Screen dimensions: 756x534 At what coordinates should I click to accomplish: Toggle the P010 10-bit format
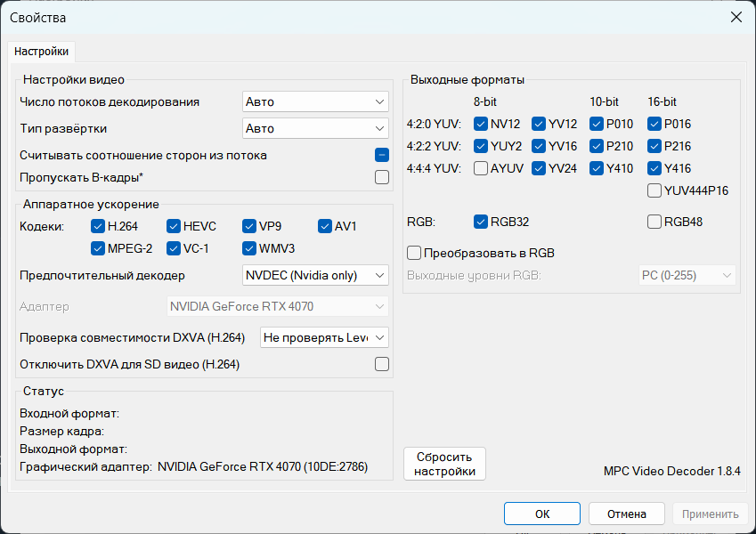(597, 124)
